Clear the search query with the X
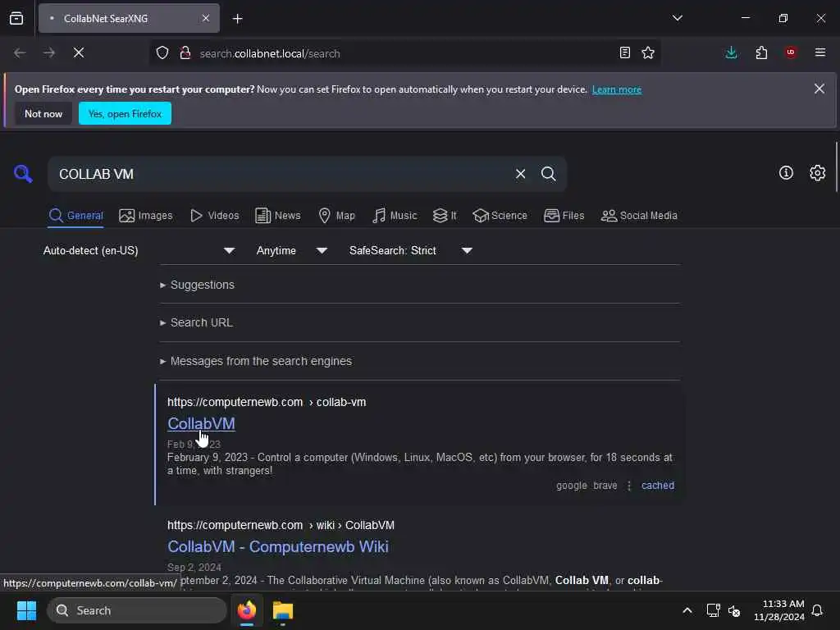Viewport: 840px width, 630px height. (520, 174)
